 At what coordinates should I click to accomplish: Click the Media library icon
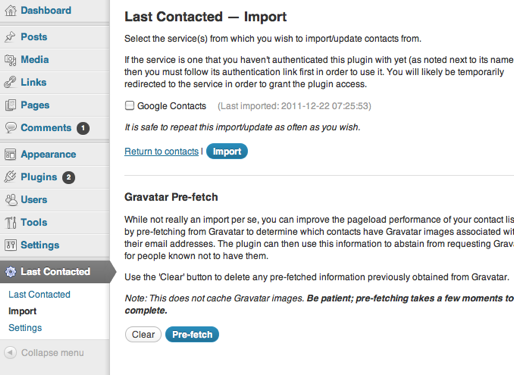[x=10, y=60]
